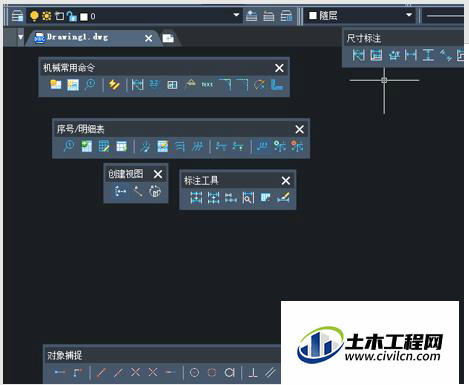Viewport: 469px width, 385px height.
Task: Click the yellow folder icon in 机械常用命令
Action: (56, 85)
